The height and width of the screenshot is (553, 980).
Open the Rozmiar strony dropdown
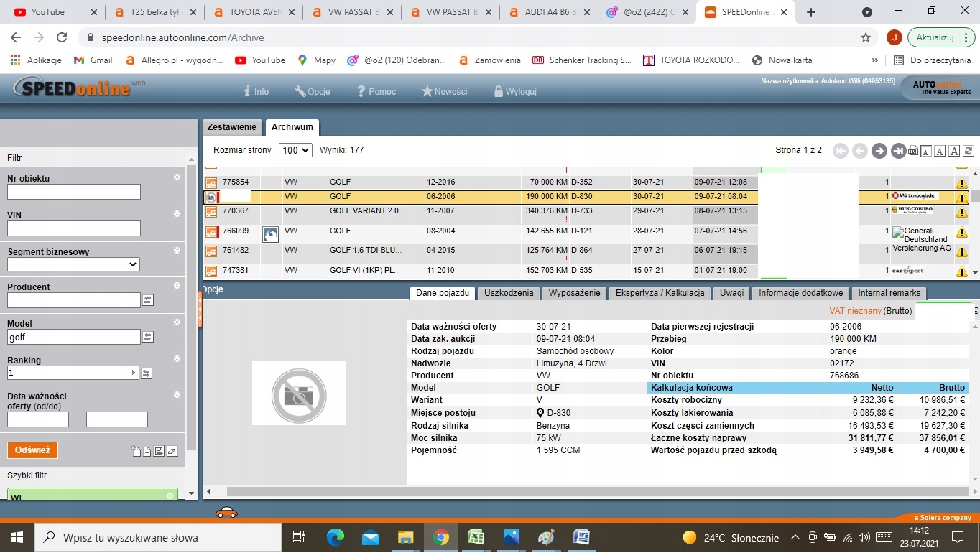(x=295, y=150)
